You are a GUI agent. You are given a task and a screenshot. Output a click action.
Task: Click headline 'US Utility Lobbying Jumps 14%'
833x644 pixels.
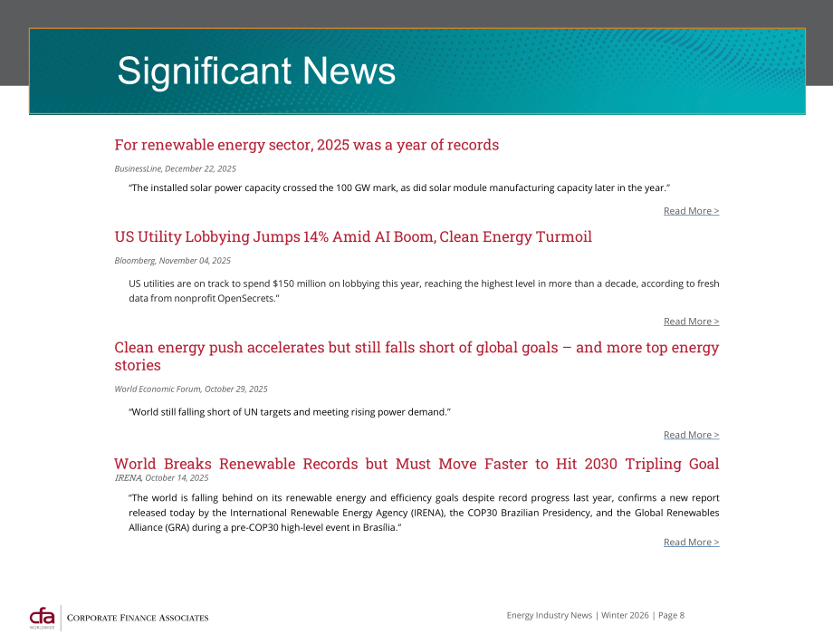click(x=353, y=237)
